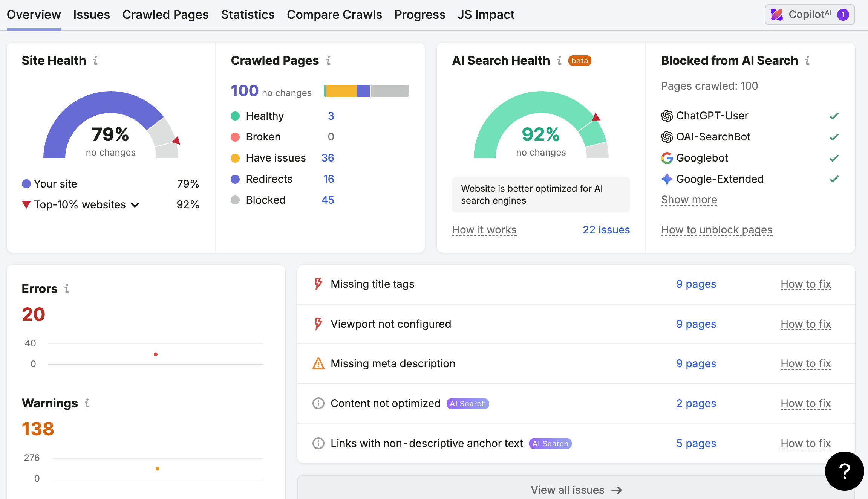
Task: Click gray segment of crawled pages bar
Action: [390, 91]
